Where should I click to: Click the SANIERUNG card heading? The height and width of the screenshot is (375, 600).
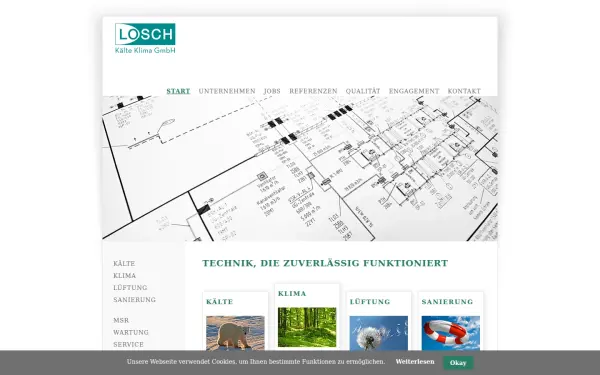tap(447, 302)
